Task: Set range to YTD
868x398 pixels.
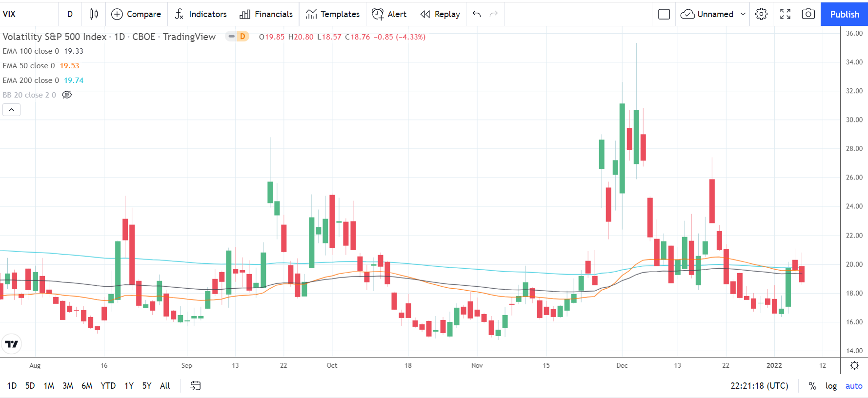Action: click(108, 386)
